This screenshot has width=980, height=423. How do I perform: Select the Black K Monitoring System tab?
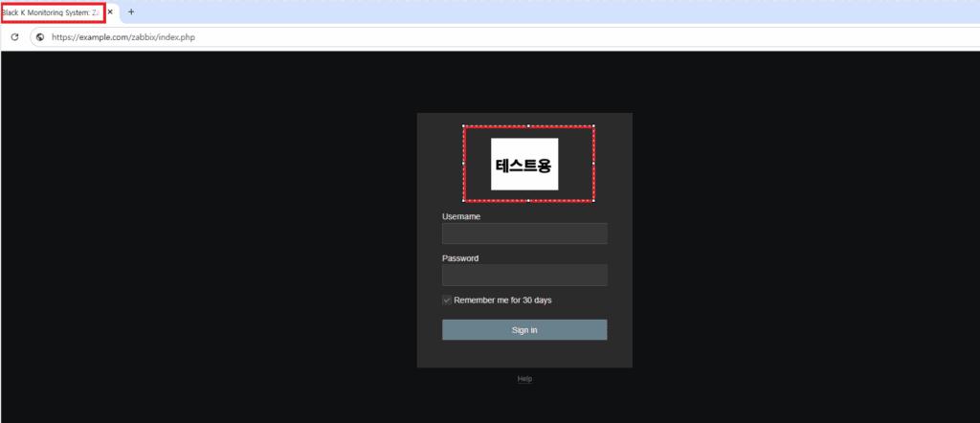(x=51, y=11)
